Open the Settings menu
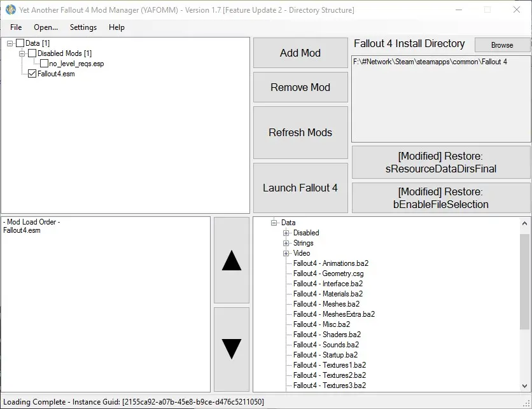 (83, 27)
